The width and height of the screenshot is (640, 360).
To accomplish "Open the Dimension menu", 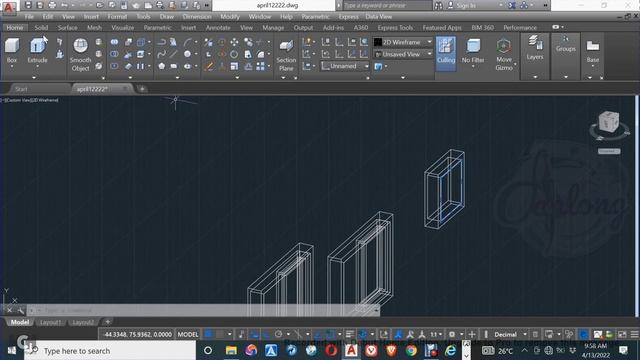I will click(x=197, y=17).
